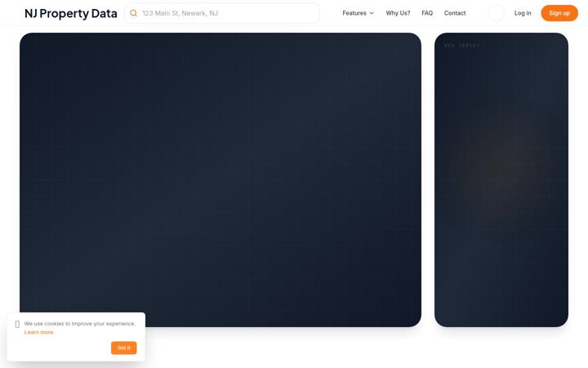Click the Log in link
The width and height of the screenshot is (588, 368).
coord(523,13)
